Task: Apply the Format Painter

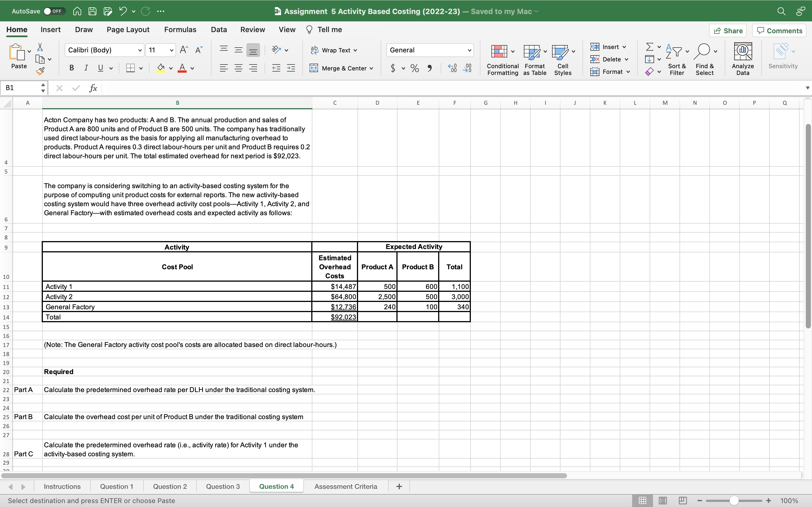Action: [x=41, y=71]
